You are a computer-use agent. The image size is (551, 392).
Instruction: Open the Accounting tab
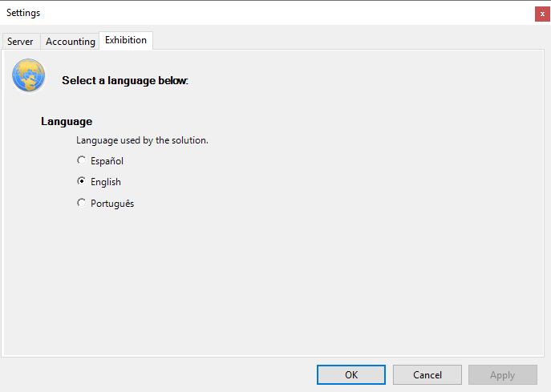[x=70, y=41]
